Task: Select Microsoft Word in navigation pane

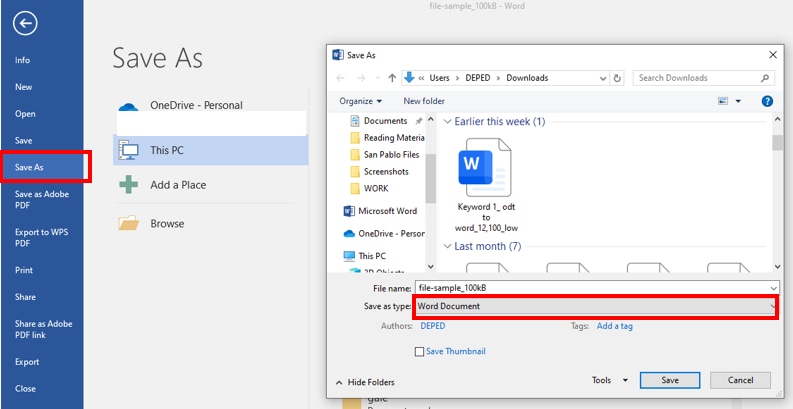Action: coord(380,211)
